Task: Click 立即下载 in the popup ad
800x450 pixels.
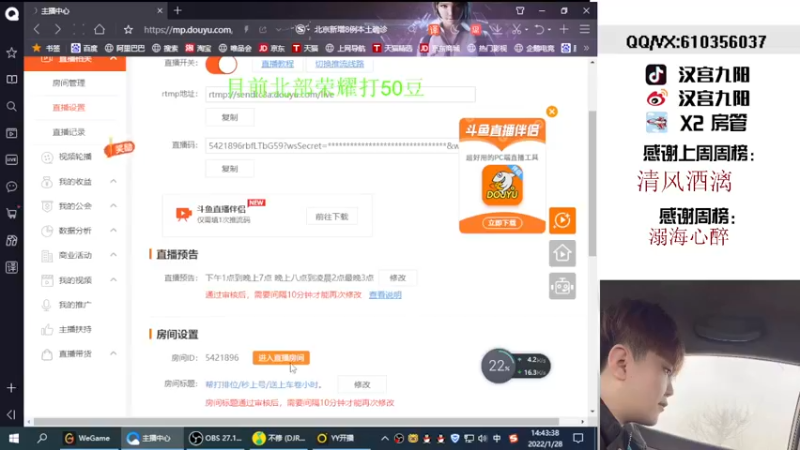Action: point(502,223)
